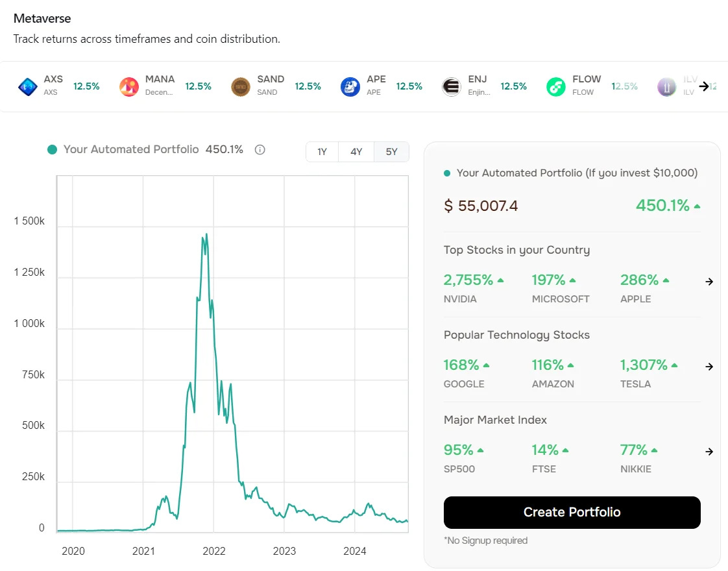Click the MICROSOFT 197% return
This screenshot has width=728, height=571.
click(554, 280)
